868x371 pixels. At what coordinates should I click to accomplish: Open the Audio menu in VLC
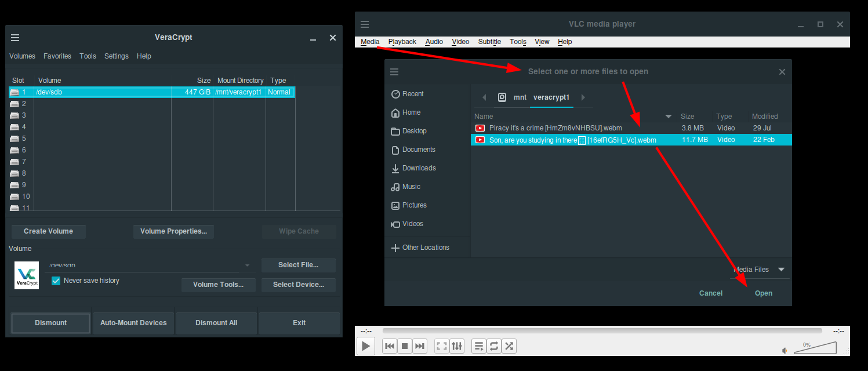click(434, 42)
